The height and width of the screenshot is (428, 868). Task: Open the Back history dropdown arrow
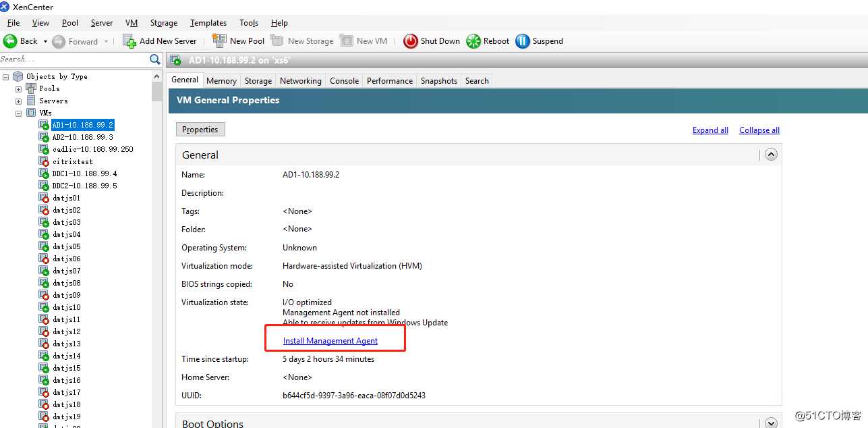[45, 41]
